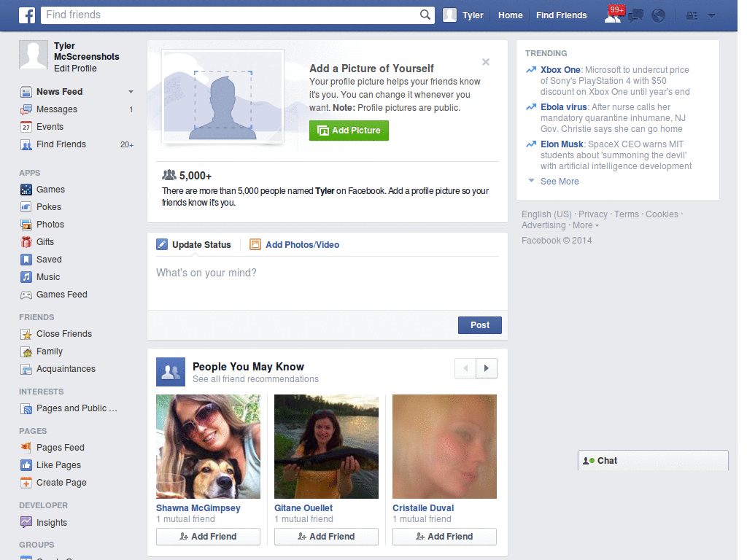Open the Terms footer link
Screen dimensions: 747x560
pyautogui.click(x=627, y=214)
